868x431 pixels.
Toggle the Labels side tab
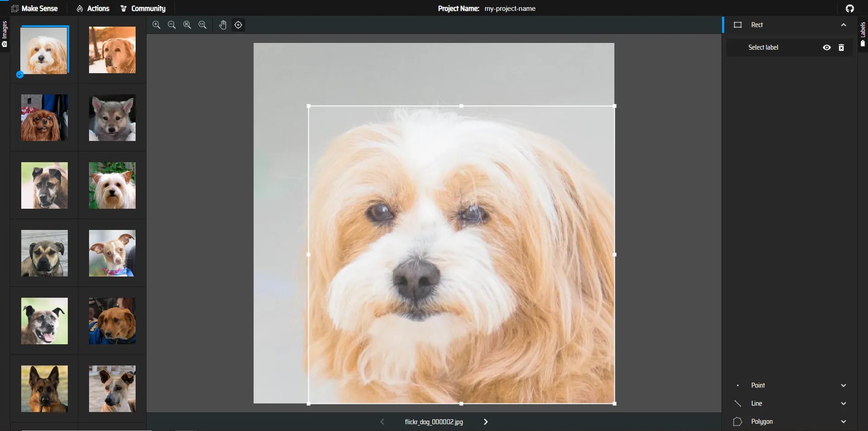coord(863,34)
